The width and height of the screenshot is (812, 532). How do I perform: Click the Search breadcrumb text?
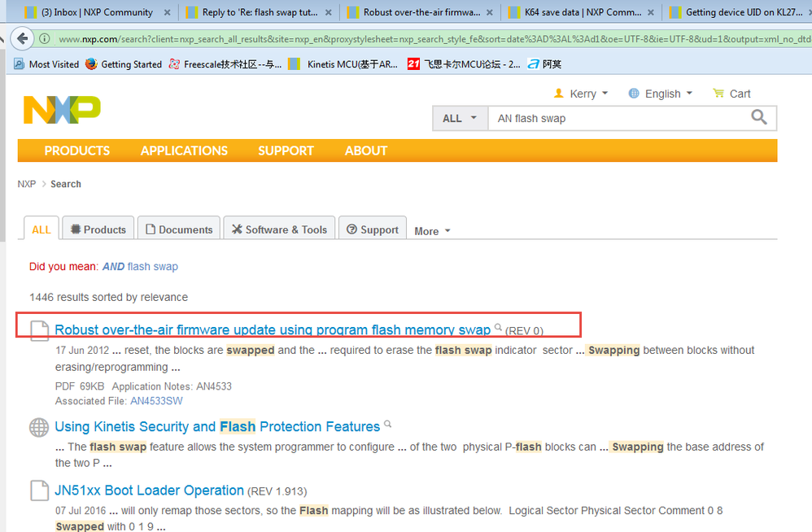66,184
